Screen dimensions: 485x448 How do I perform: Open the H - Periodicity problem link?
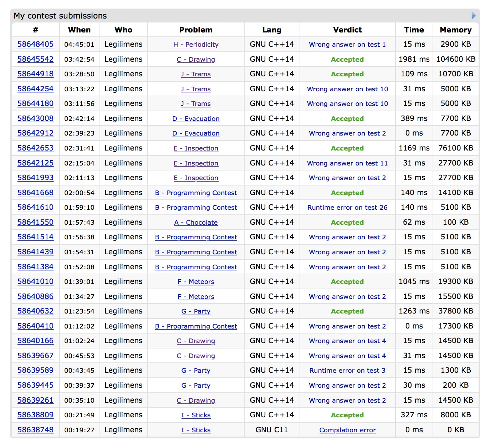(x=196, y=45)
